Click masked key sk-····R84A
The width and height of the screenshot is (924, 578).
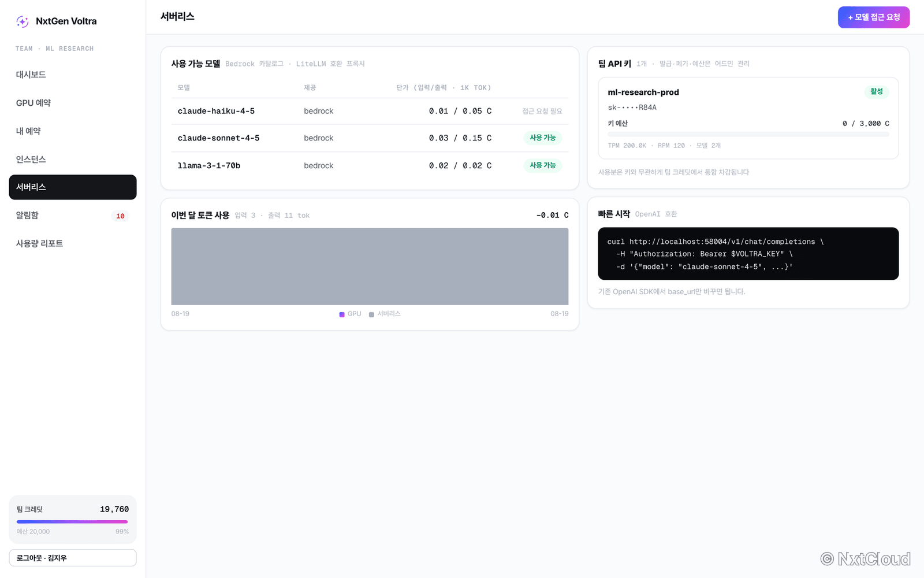(632, 108)
